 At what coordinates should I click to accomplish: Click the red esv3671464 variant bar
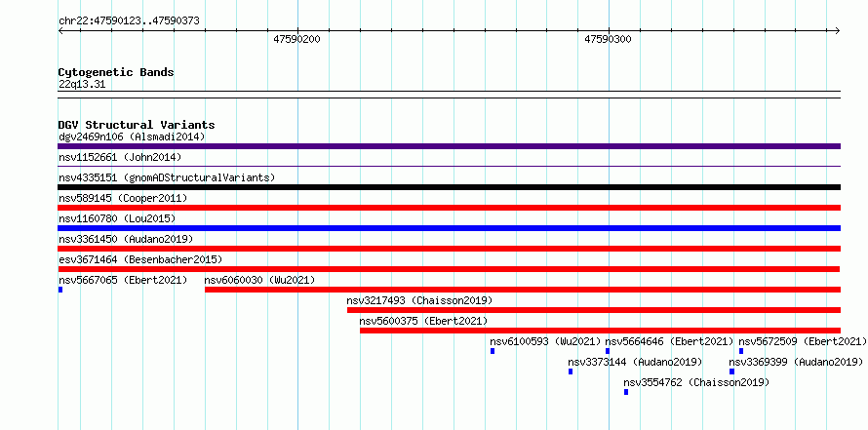449,269
